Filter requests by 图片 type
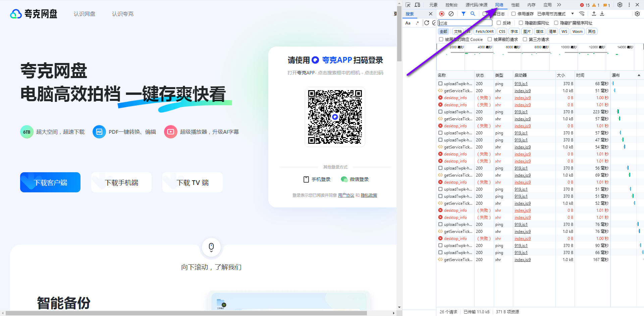Screen dimensions: 644x316 coord(527,31)
